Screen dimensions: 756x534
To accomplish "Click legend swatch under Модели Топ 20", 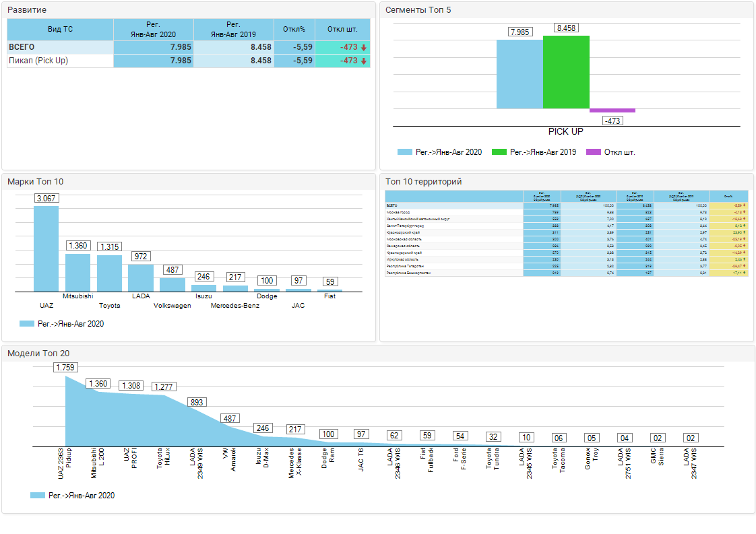I will coord(38,496).
